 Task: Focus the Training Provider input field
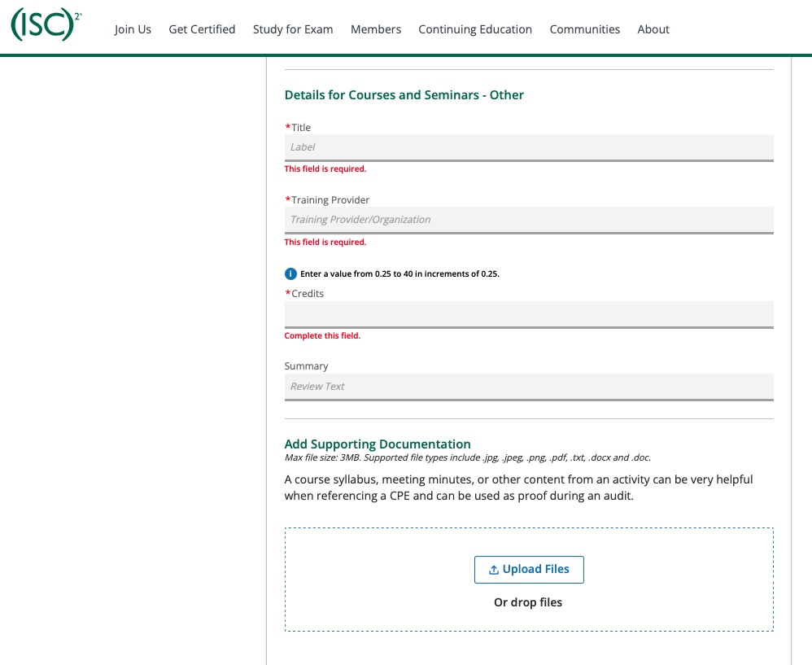tap(529, 220)
